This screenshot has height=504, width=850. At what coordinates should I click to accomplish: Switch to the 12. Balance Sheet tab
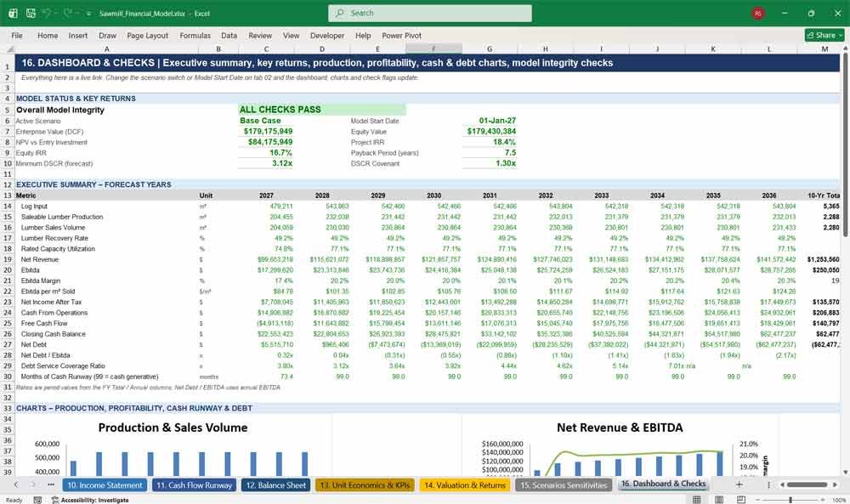click(x=276, y=485)
